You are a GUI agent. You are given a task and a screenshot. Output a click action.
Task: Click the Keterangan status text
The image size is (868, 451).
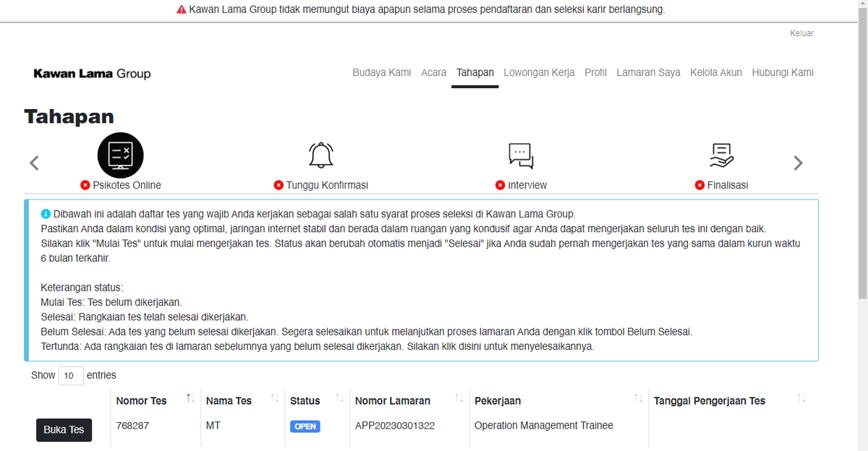coord(82,287)
